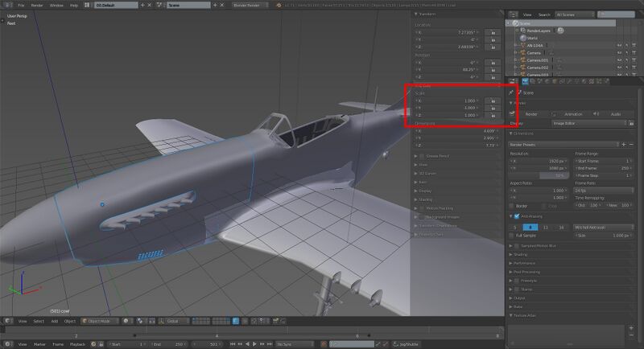
Task: Open the timeline Marker menu
Action: (x=39, y=344)
